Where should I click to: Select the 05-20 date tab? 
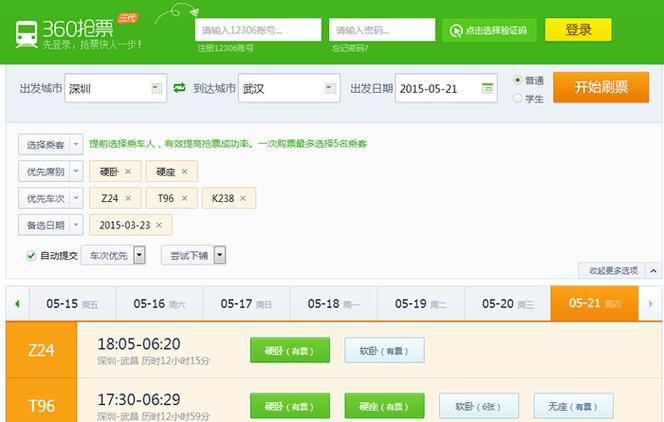coord(507,303)
